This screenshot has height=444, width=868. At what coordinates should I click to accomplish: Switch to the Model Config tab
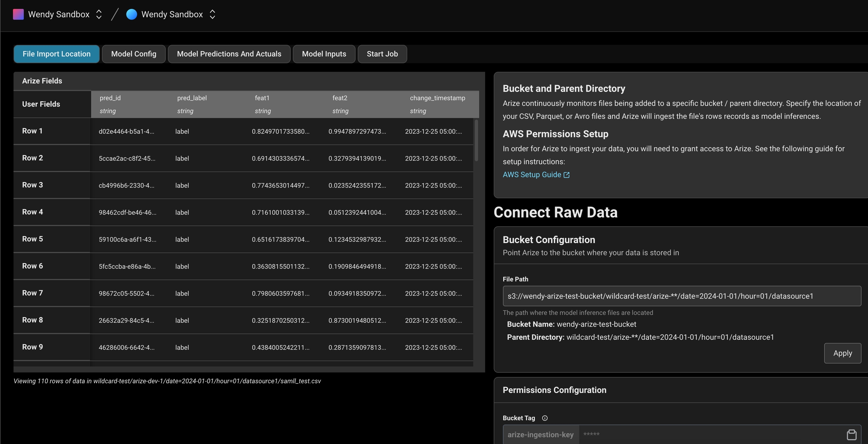[133, 54]
